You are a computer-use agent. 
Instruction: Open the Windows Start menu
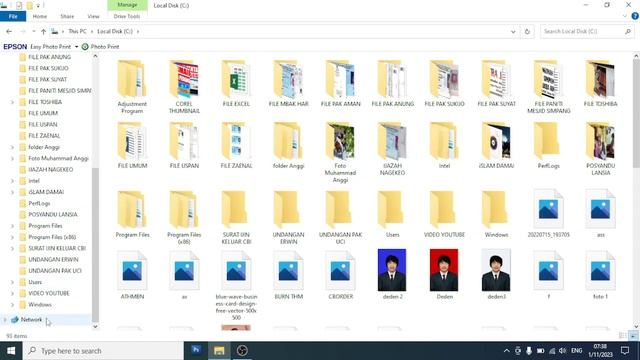(x=11, y=351)
